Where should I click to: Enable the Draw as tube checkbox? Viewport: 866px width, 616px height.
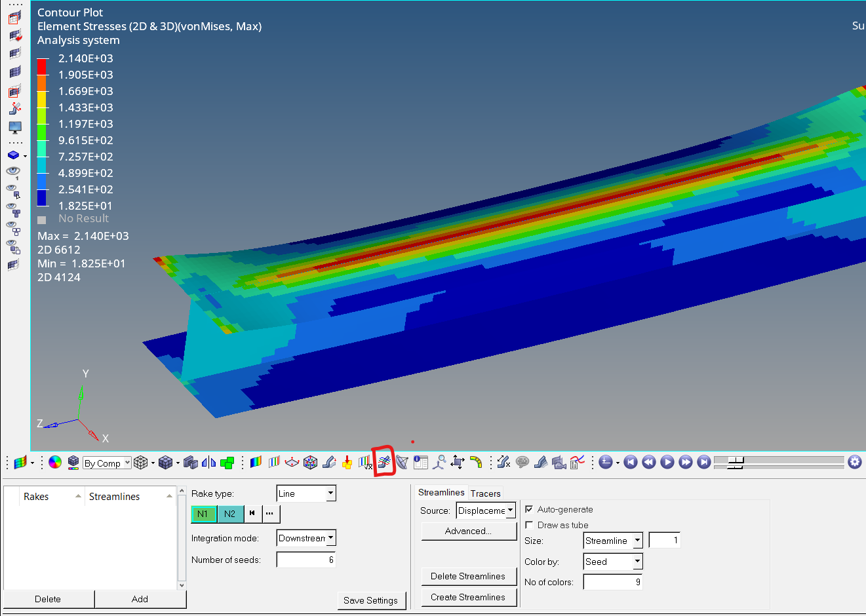(529, 525)
